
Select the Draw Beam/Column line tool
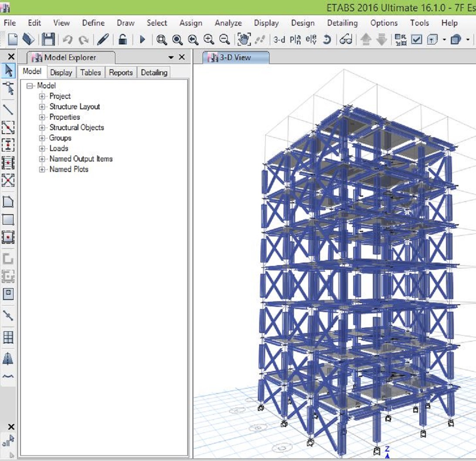click(x=8, y=110)
